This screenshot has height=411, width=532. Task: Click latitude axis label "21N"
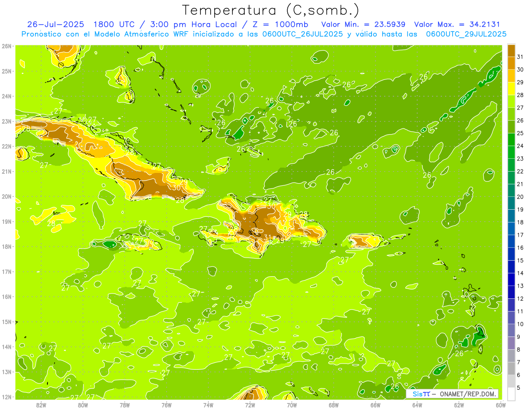[6, 171]
